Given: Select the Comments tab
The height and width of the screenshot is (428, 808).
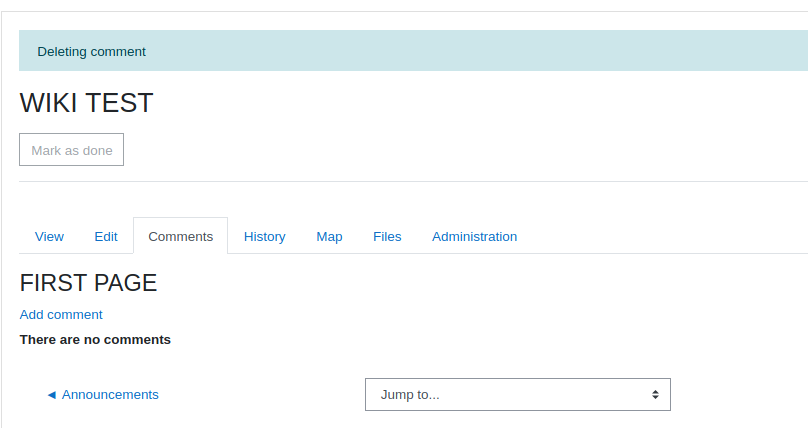Looking at the screenshot, I should tap(180, 236).
